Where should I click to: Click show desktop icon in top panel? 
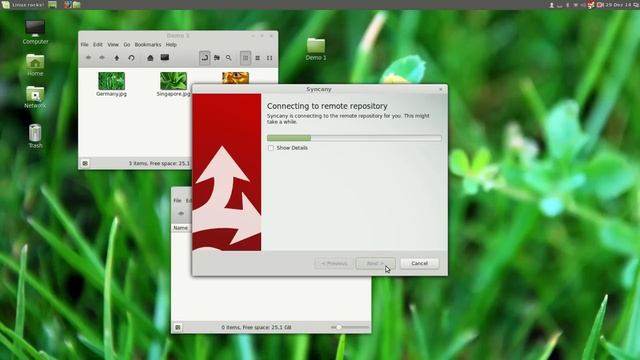[53, 5]
